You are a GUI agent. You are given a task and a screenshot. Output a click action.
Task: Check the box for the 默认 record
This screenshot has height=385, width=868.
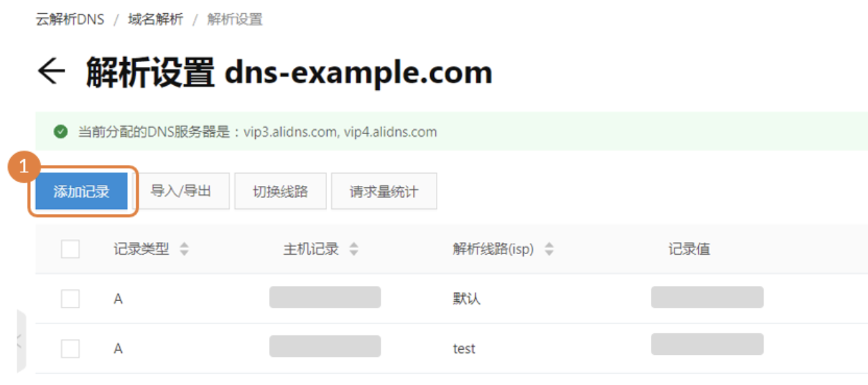click(70, 299)
